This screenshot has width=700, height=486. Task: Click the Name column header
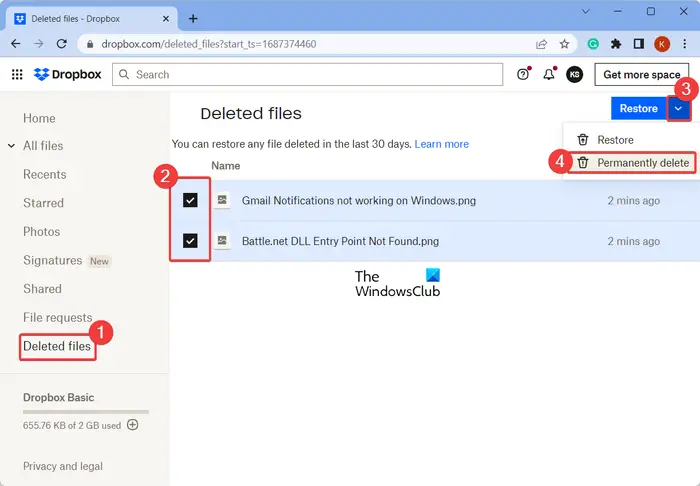click(x=225, y=166)
